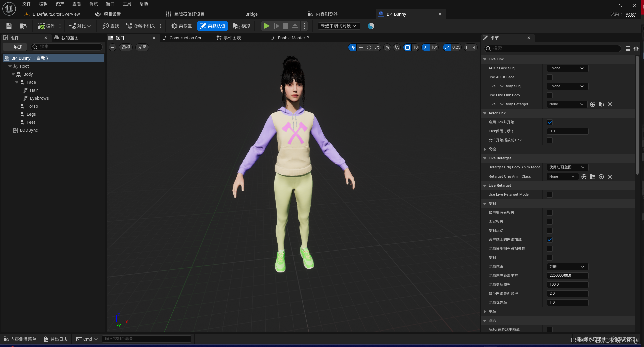Open camera speed setting showing 4
This screenshot has height=347, width=644.
pos(471,47)
